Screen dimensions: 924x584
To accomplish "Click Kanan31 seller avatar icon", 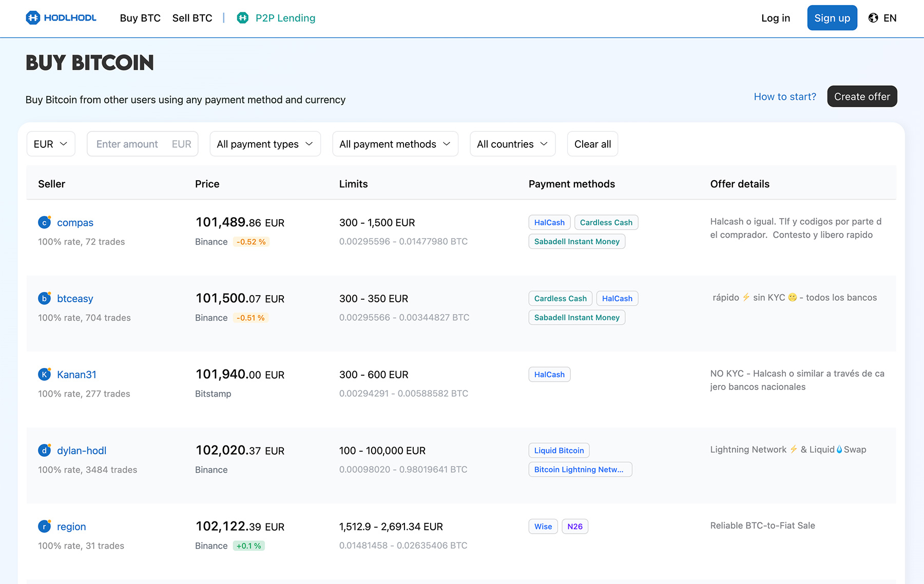I will point(45,374).
